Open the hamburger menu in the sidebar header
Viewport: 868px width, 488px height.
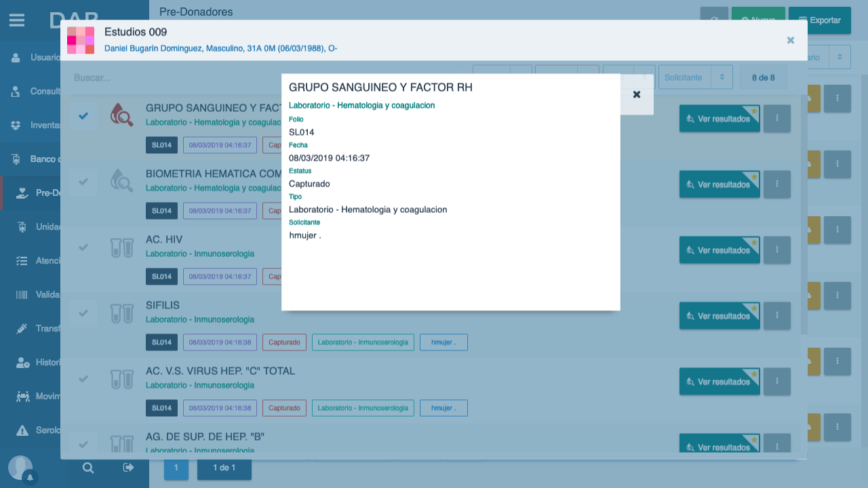[x=17, y=20]
